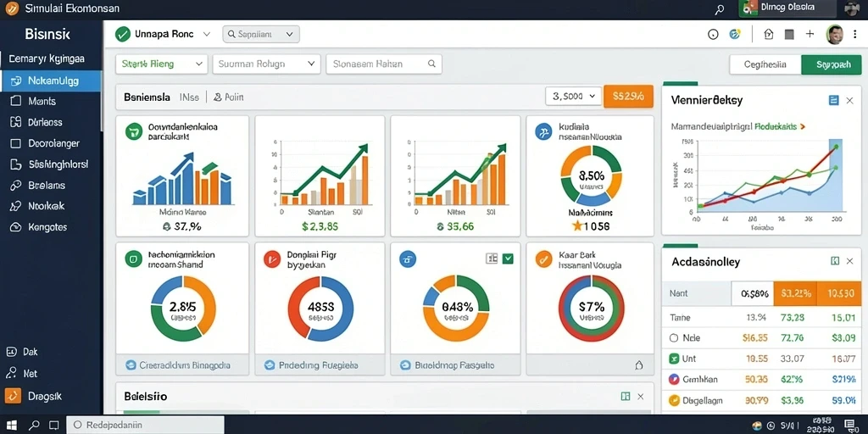Image resolution: width=868 pixels, height=434 pixels.
Task: Toggle the green checkbox on the 0.43% donut card
Action: pyautogui.click(x=508, y=259)
